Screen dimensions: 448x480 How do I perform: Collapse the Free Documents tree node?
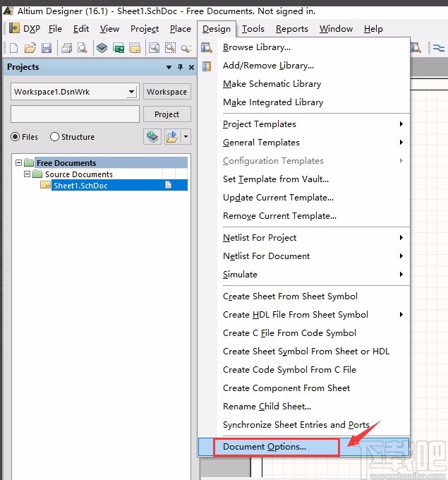click(18, 163)
